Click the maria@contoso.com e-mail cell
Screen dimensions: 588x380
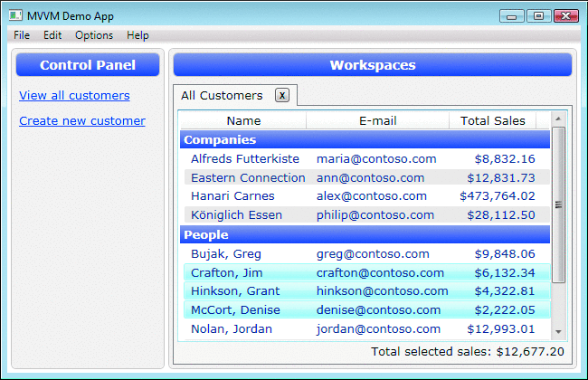(x=376, y=158)
